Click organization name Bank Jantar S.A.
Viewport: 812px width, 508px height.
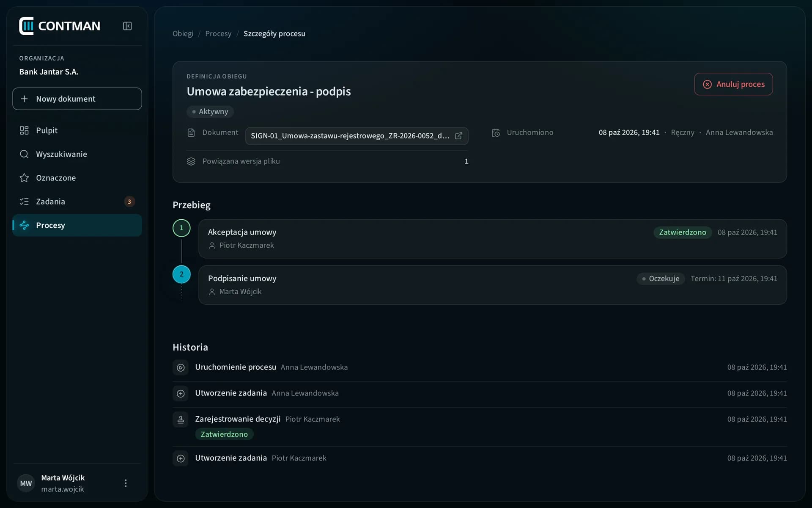click(x=49, y=72)
